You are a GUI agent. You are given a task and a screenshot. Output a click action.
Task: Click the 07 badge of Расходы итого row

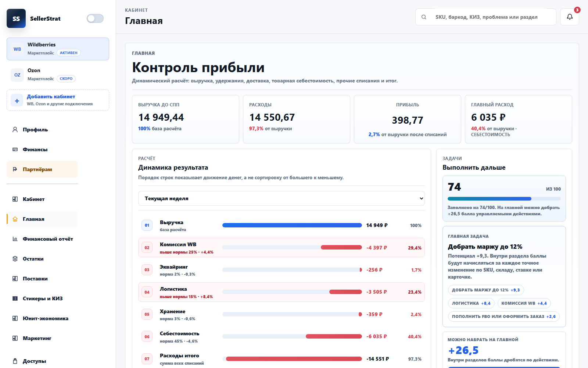point(147,359)
